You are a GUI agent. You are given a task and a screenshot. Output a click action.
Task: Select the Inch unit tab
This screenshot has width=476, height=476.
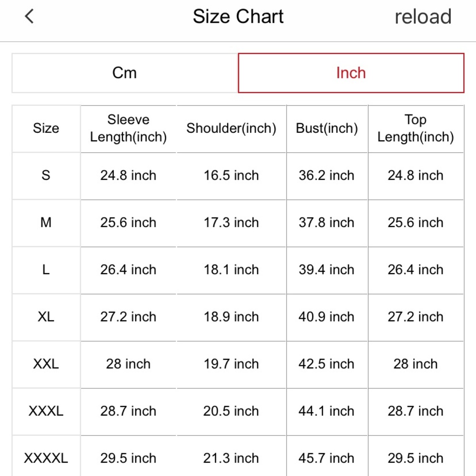351,73
